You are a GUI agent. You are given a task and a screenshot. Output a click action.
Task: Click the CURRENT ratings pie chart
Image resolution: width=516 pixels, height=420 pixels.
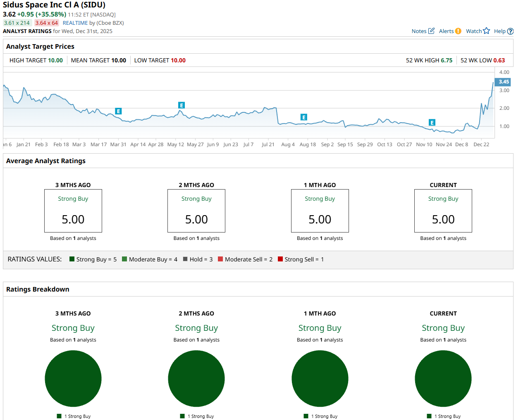[x=443, y=379]
